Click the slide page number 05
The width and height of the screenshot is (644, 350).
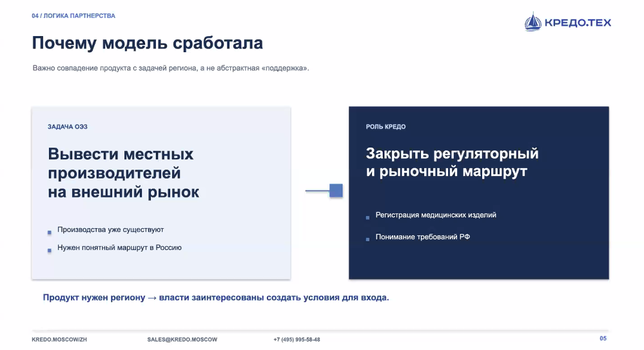[x=603, y=338]
